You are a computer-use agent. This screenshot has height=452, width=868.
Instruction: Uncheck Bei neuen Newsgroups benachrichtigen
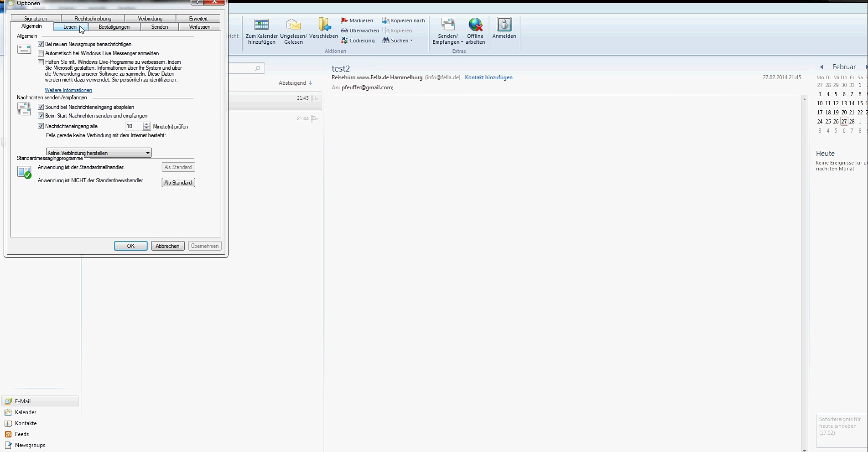[x=41, y=44]
